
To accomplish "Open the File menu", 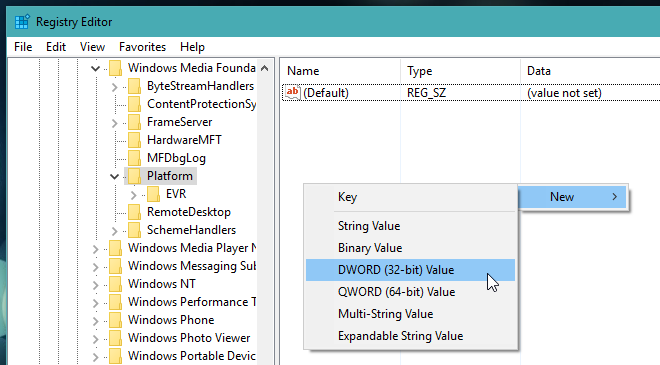I will 23,47.
